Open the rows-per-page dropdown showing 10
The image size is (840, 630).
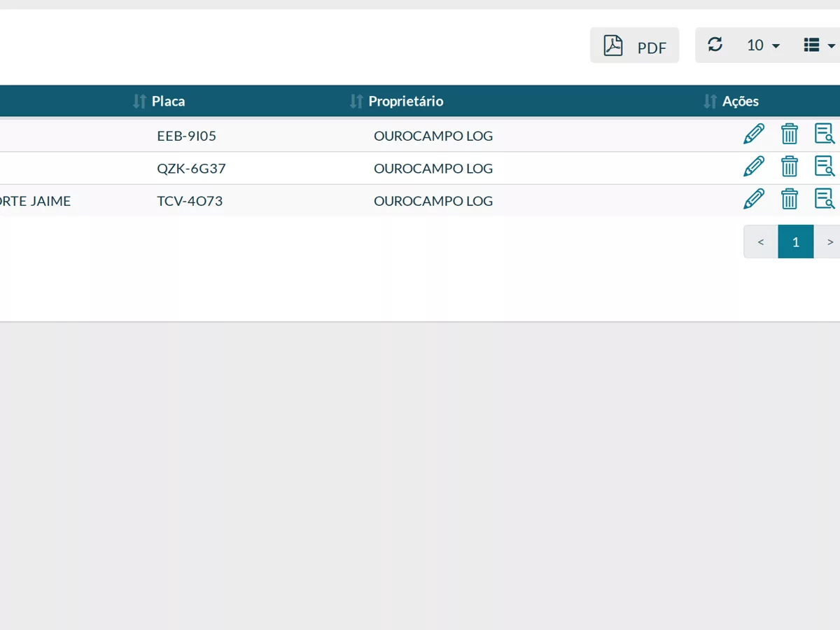pyautogui.click(x=763, y=45)
